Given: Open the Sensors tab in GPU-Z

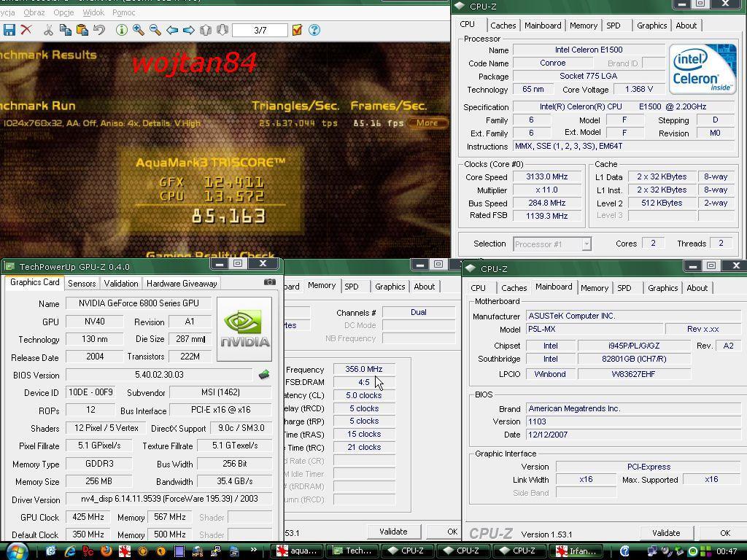Looking at the screenshot, I should tap(82, 284).
